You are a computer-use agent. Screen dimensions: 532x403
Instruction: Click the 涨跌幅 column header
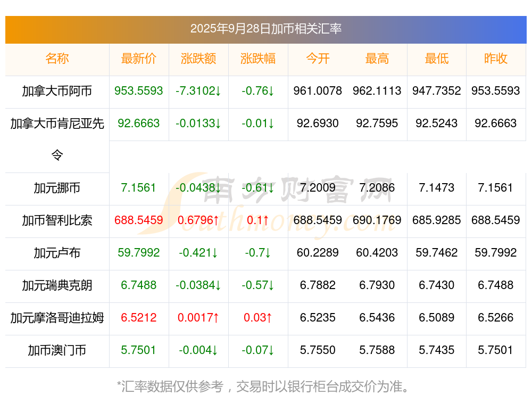coord(258,59)
